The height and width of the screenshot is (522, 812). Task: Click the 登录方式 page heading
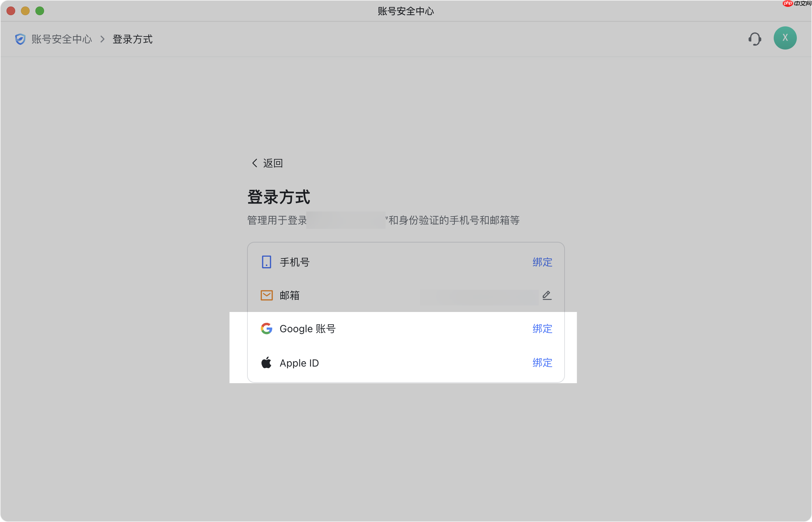click(x=278, y=197)
